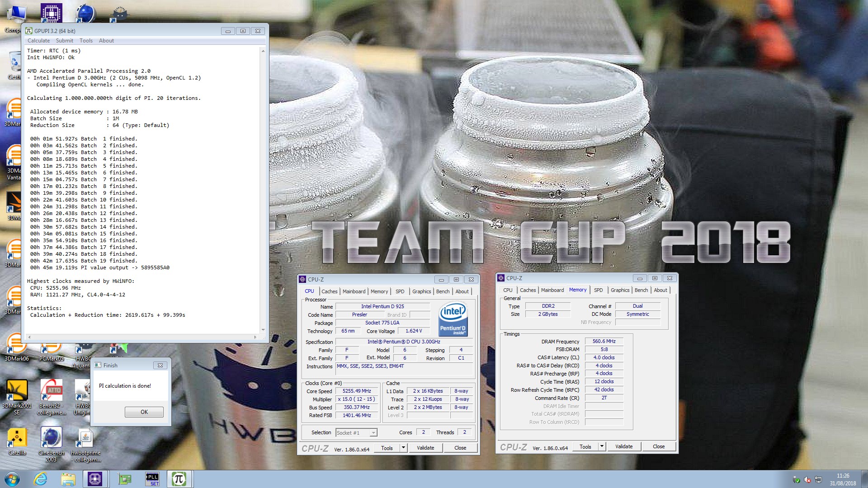The image size is (868, 488).
Task: Switch to Caches tab in left CPU-Z
Action: [329, 291]
